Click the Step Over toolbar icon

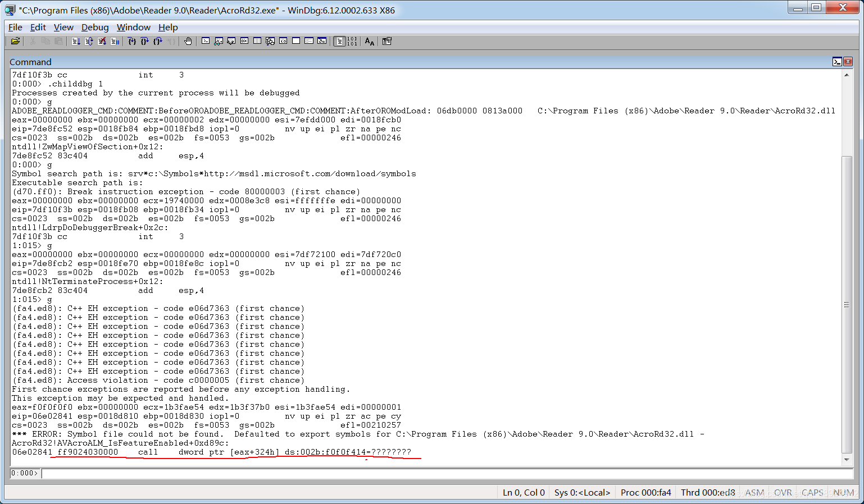coord(144,41)
